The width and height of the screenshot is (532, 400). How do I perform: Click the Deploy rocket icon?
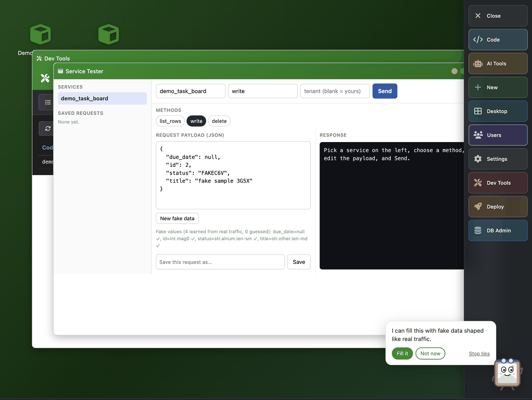(x=478, y=207)
